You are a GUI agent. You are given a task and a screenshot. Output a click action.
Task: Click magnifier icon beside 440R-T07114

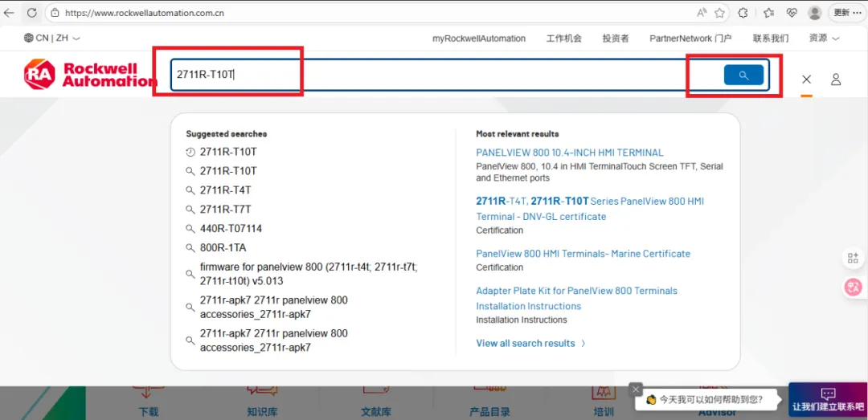coord(190,229)
